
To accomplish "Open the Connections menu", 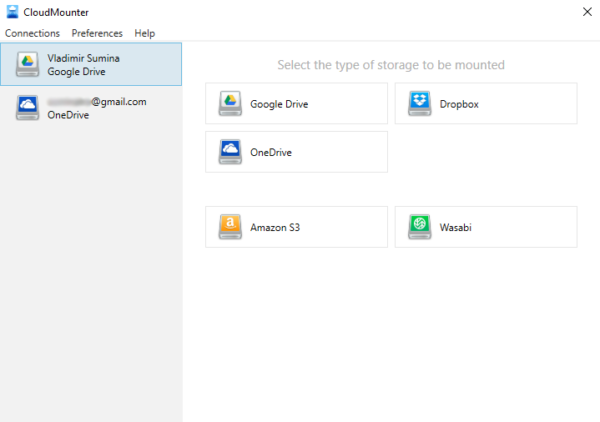I will (x=32, y=33).
